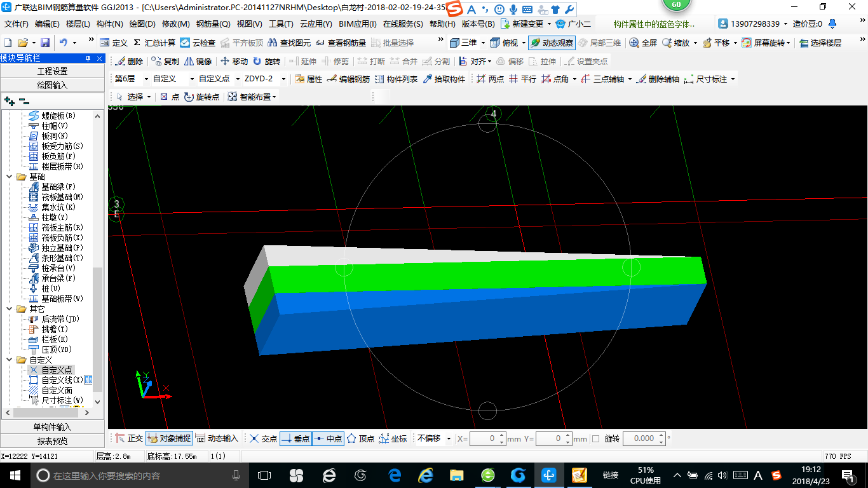Image resolution: width=868 pixels, height=488 pixels.
Task: Toggle 动态输入 dynamic input
Action: 217,438
